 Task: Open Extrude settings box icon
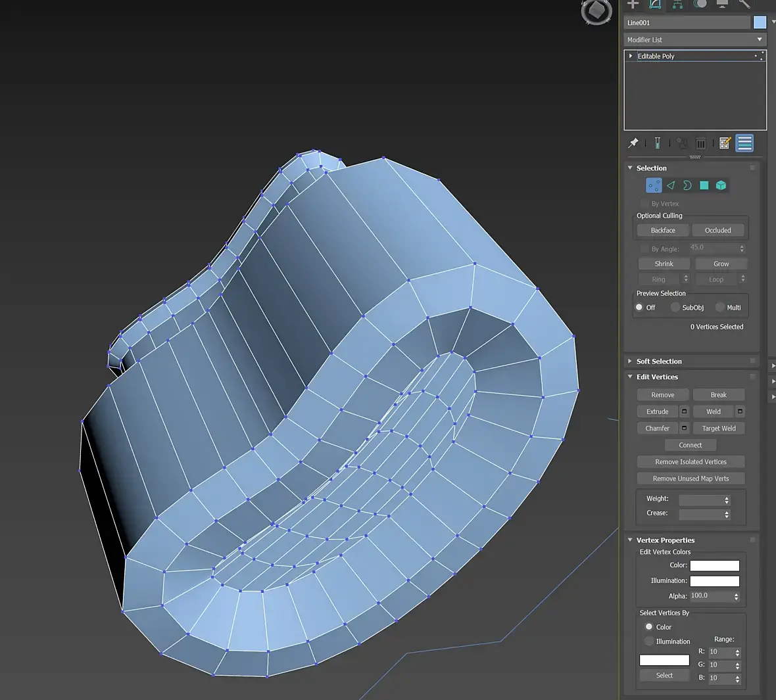[x=684, y=411]
